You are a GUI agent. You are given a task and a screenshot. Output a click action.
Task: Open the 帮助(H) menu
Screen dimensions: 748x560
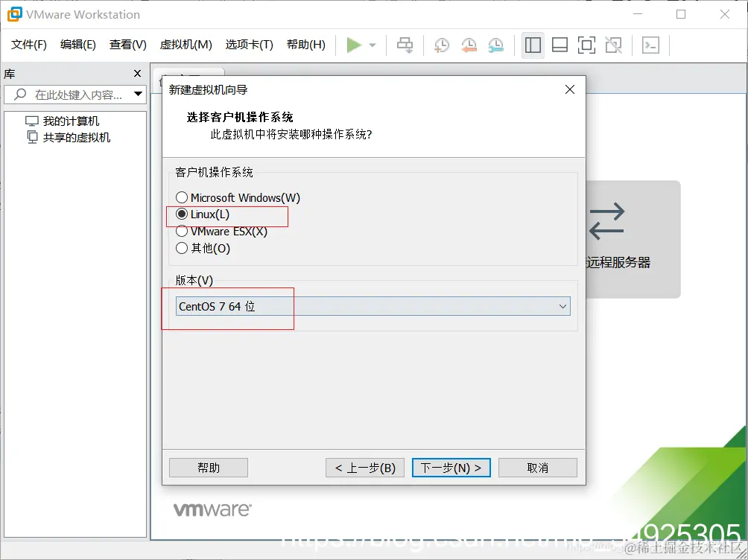point(305,45)
